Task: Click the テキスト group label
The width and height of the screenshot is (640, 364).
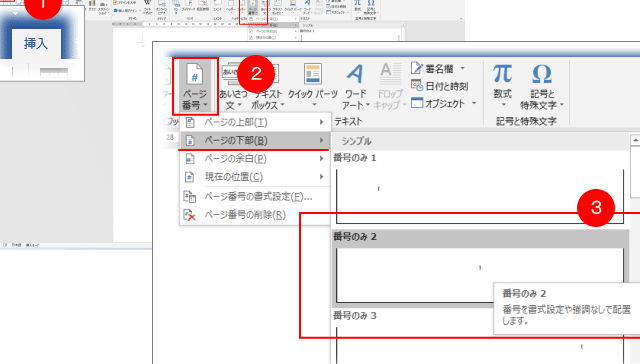Action: tap(348, 121)
